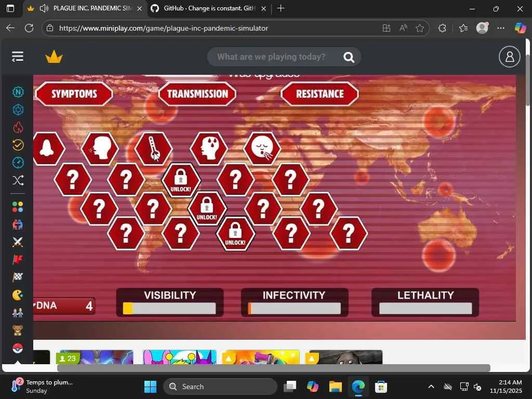Viewport: 532px width, 399px height.
Task: Open the Windows Start menu
Action: pos(150,387)
